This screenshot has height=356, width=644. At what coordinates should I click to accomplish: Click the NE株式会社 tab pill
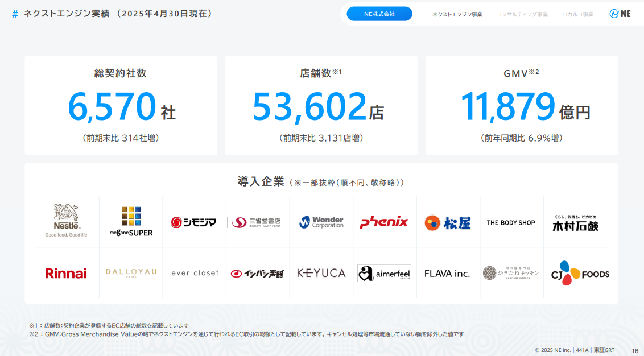point(379,14)
